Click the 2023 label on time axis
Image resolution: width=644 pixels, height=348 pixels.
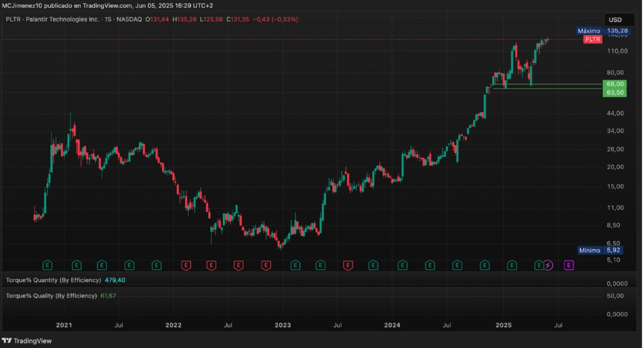283,325
